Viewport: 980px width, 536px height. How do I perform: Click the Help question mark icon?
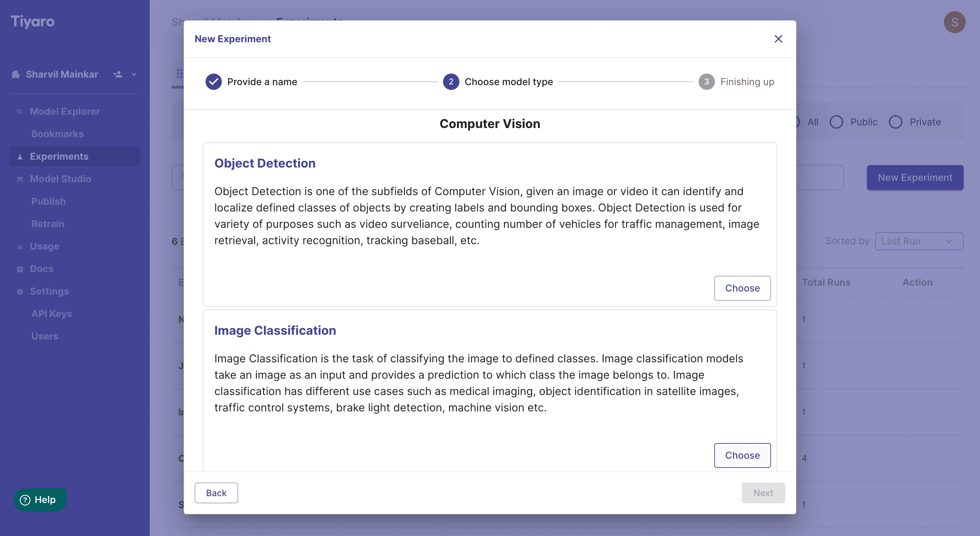(25, 500)
